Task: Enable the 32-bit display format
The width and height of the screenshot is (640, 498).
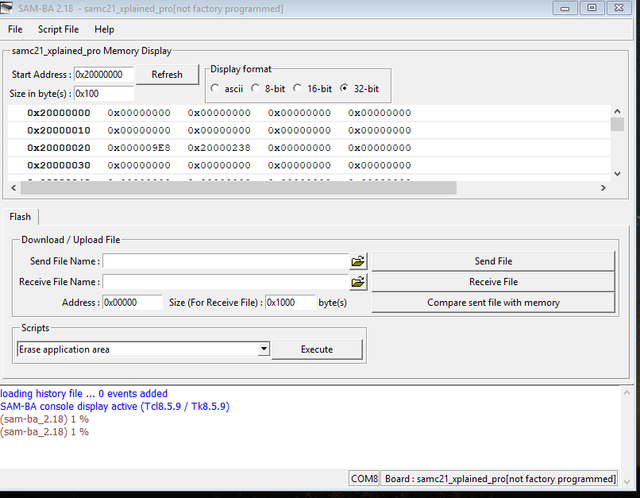Action: [345, 89]
